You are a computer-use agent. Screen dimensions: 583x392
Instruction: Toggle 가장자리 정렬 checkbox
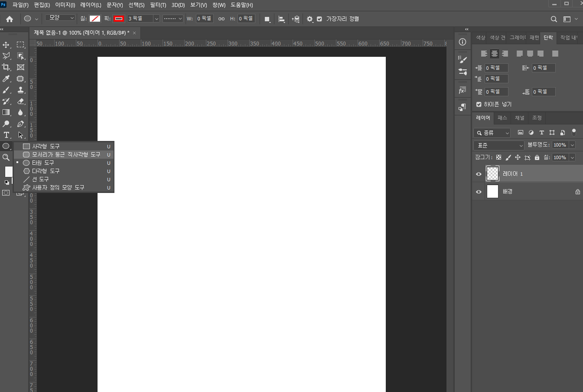click(319, 19)
